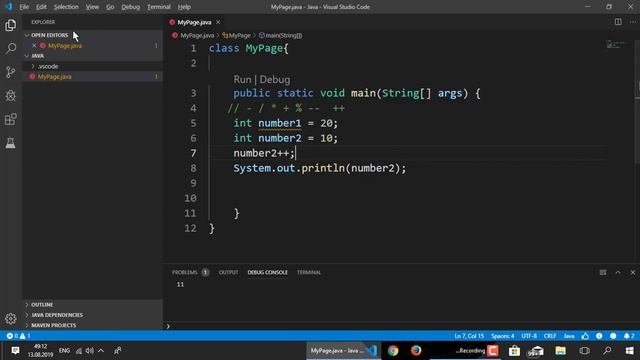Open the Source Control view
Viewport: 640px width, 360px height.
click(11, 72)
